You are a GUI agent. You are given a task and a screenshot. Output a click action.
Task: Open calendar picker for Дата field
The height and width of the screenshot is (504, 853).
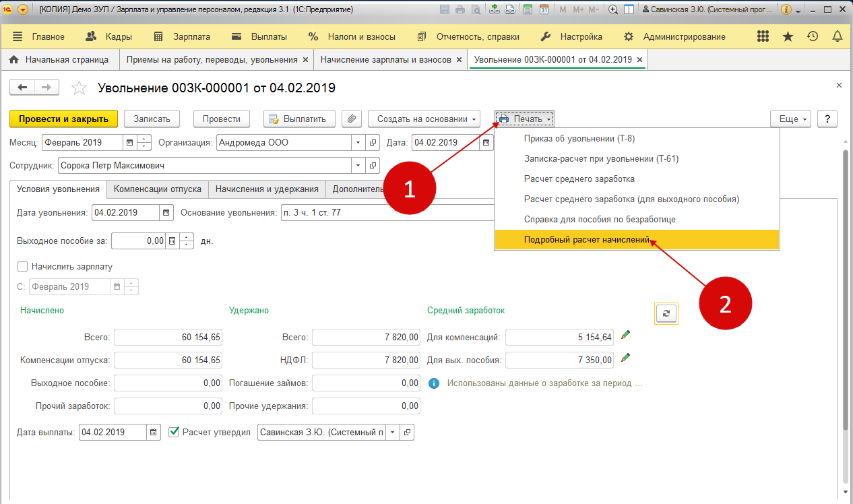tap(486, 143)
